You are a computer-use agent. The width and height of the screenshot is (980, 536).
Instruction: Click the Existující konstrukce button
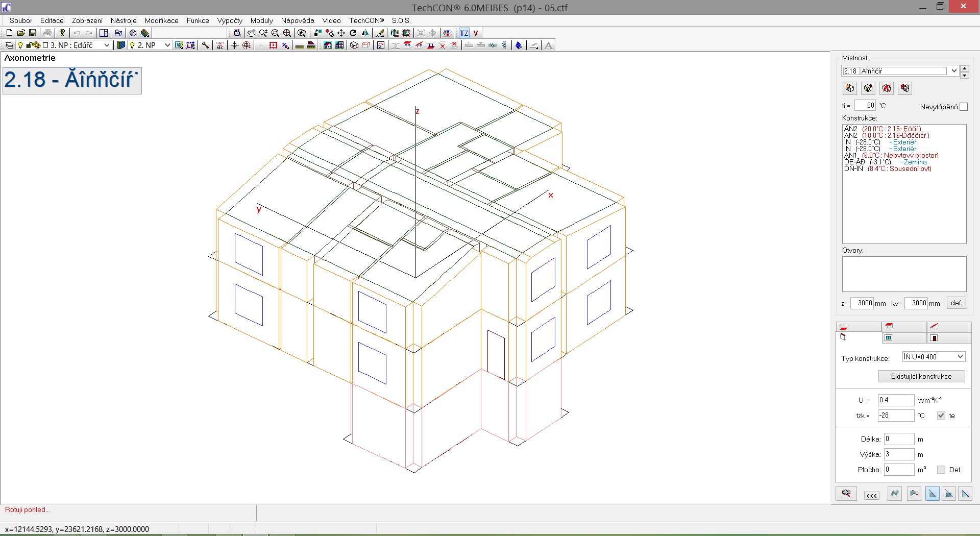pos(921,376)
